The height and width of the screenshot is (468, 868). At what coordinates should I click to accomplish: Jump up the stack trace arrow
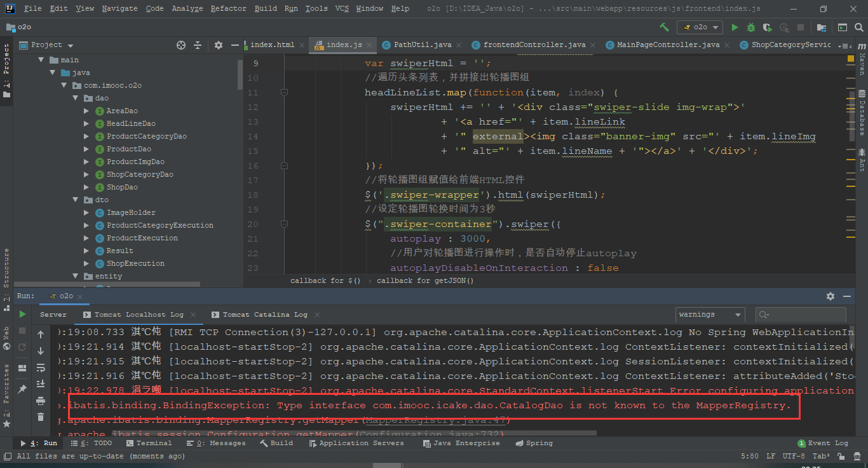41,334
